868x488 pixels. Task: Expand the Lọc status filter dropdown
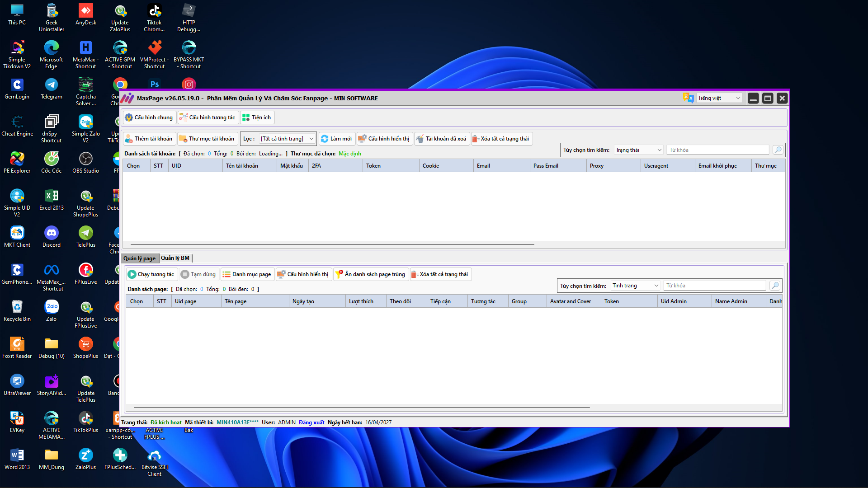(287, 139)
